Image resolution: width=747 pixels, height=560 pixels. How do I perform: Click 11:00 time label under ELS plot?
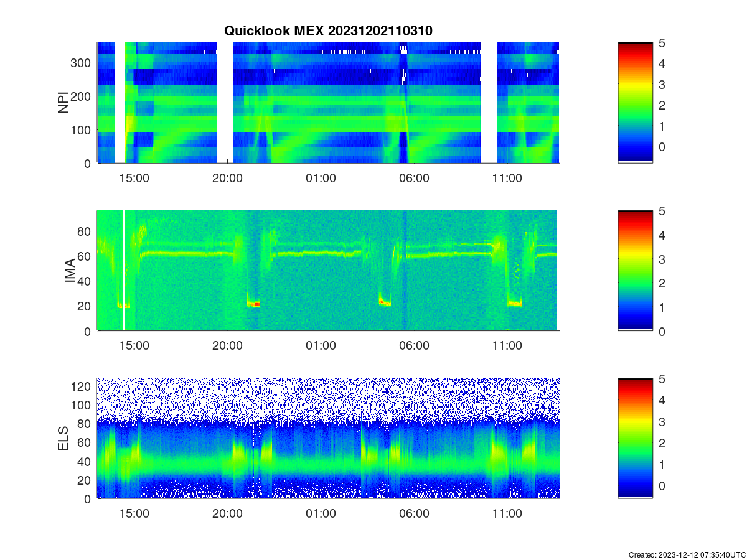click(x=507, y=514)
